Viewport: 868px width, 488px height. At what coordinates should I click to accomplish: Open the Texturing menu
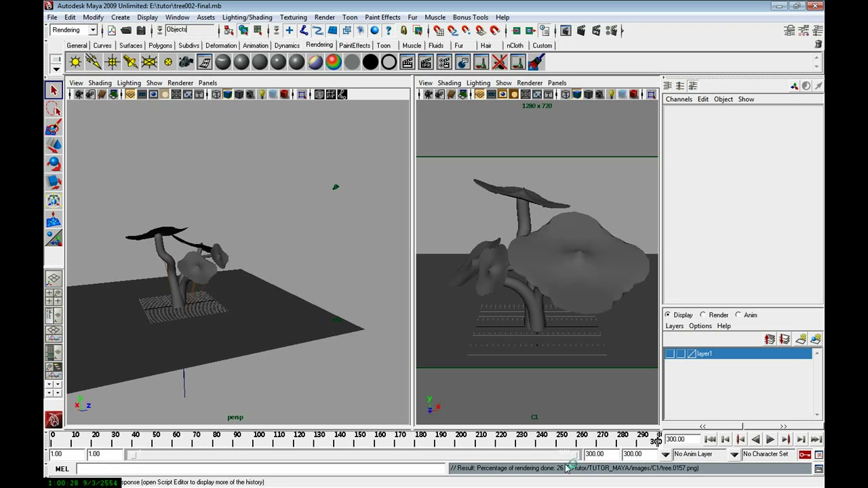[293, 17]
